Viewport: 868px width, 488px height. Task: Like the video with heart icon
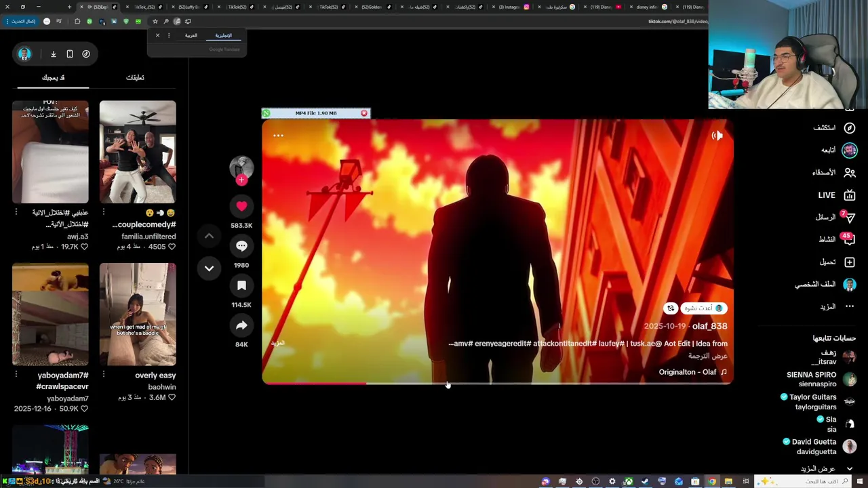coord(241,206)
